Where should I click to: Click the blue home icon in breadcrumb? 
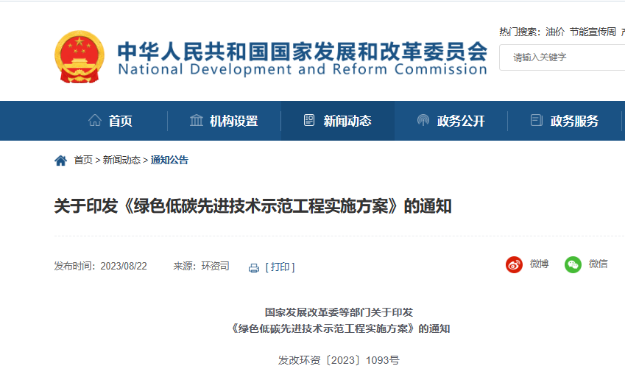click(x=61, y=161)
